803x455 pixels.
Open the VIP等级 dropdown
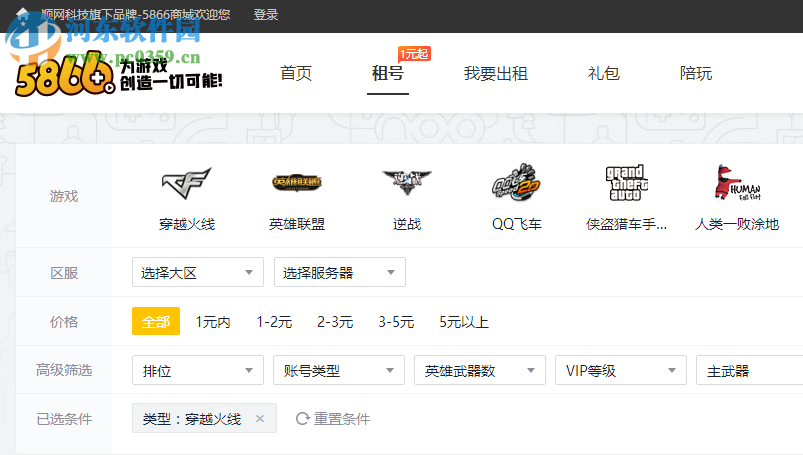coord(621,370)
